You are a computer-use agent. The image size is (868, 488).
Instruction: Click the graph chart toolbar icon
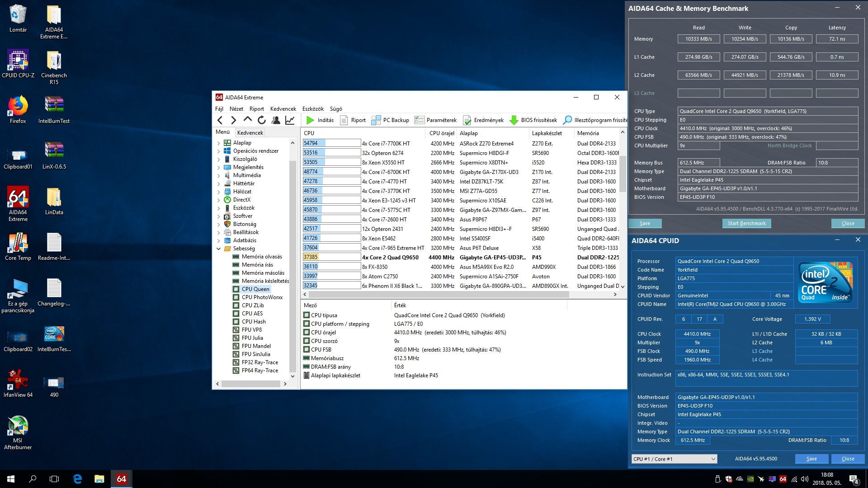(290, 120)
